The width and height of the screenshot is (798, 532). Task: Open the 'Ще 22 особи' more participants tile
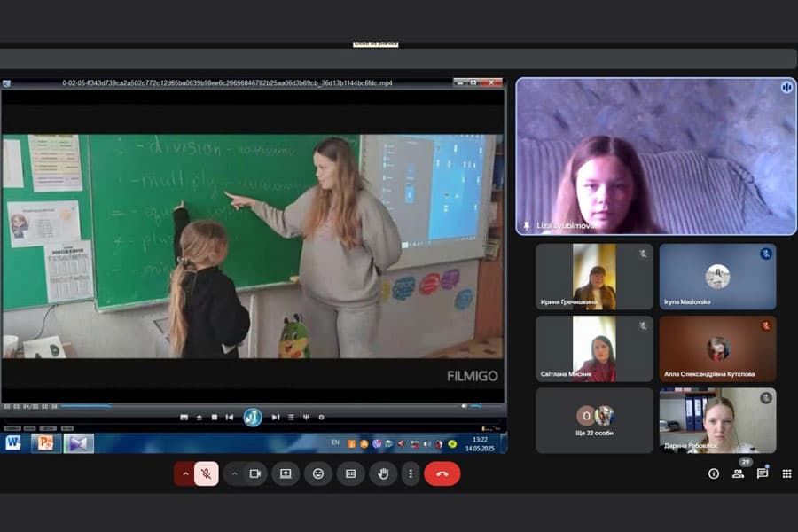click(x=594, y=420)
